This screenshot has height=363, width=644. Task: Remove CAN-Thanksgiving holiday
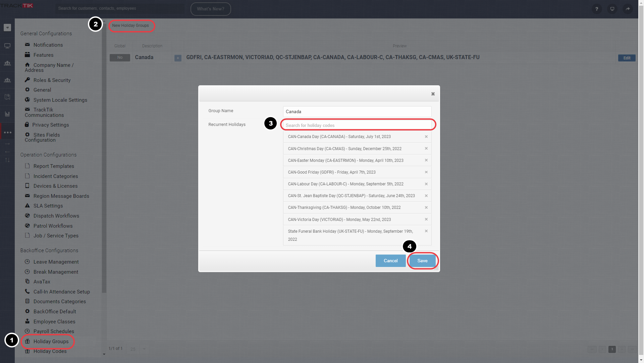pos(426,208)
